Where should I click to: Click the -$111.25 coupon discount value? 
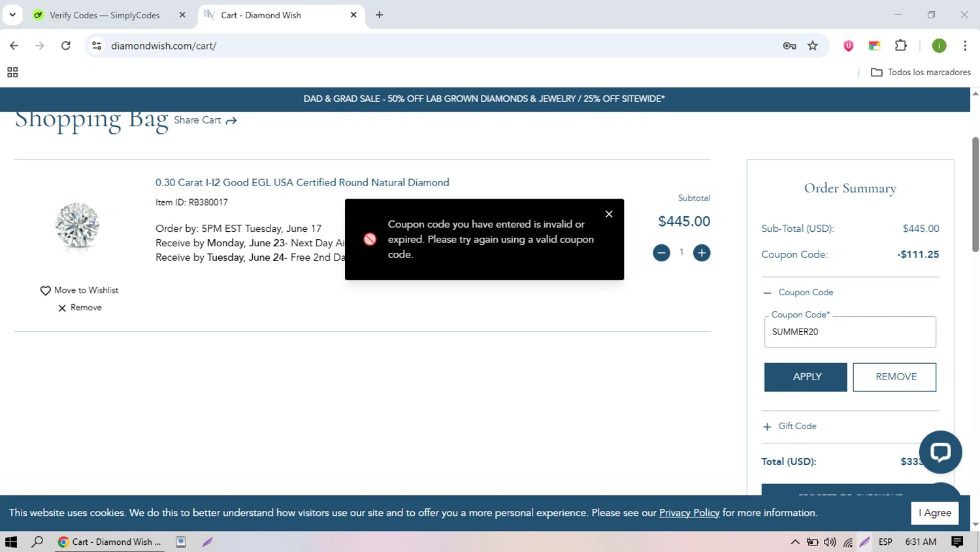918,255
